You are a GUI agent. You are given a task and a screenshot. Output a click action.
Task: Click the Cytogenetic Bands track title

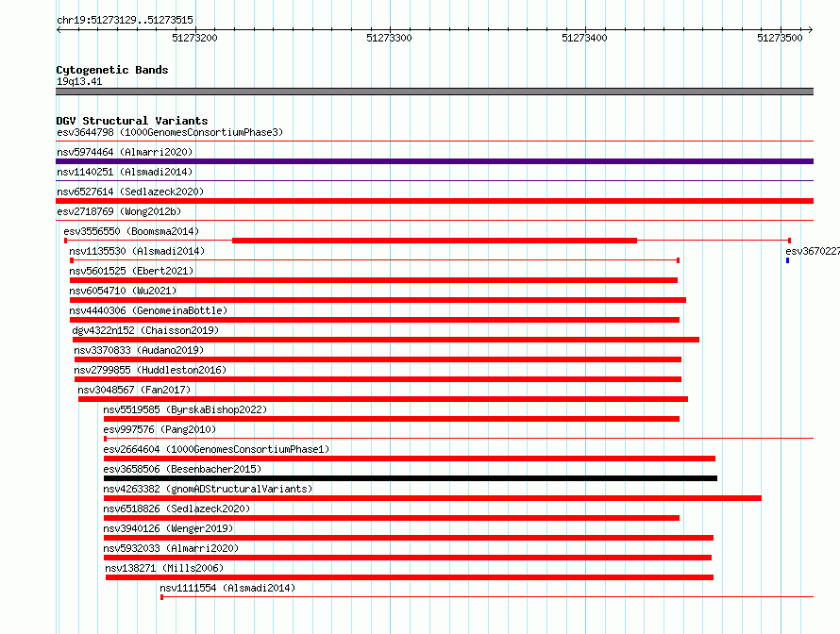112,70
